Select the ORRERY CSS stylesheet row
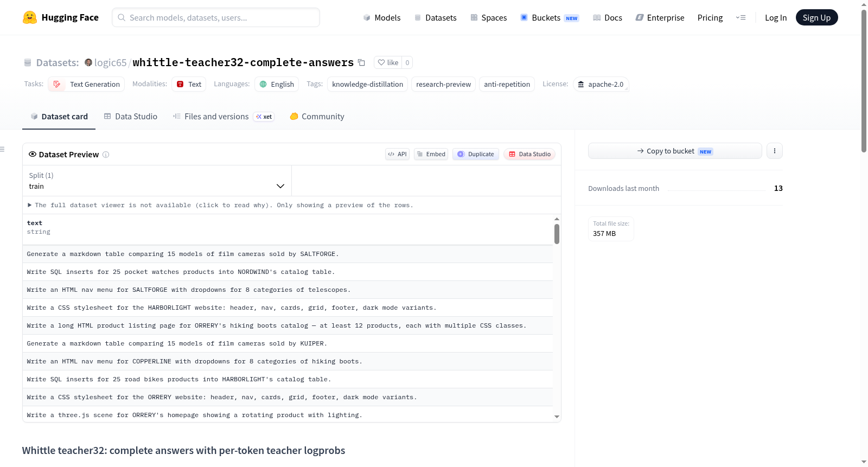Image resolution: width=868 pixels, height=467 pixels. (288, 397)
